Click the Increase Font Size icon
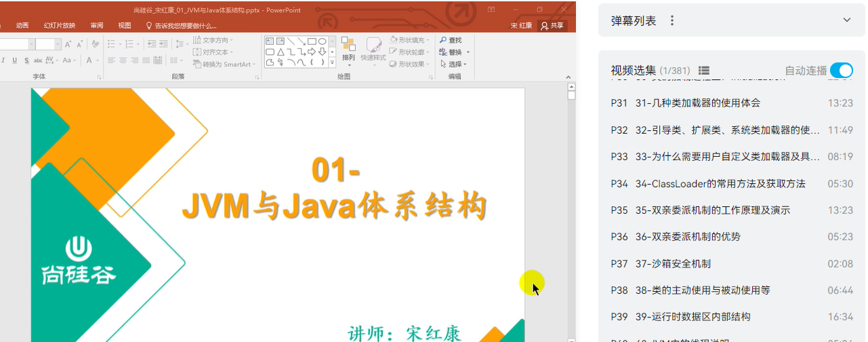Screen dimensions: 868x342 68,44
